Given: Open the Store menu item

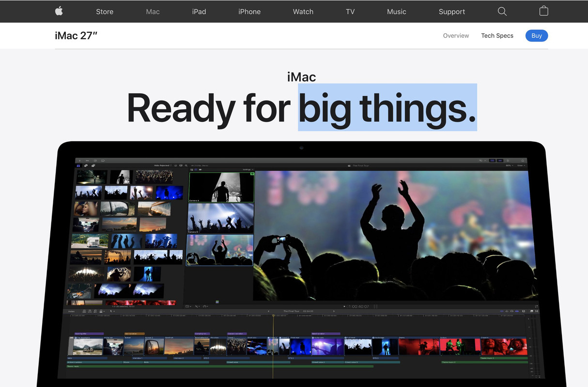Looking at the screenshot, I should pyautogui.click(x=105, y=12).
